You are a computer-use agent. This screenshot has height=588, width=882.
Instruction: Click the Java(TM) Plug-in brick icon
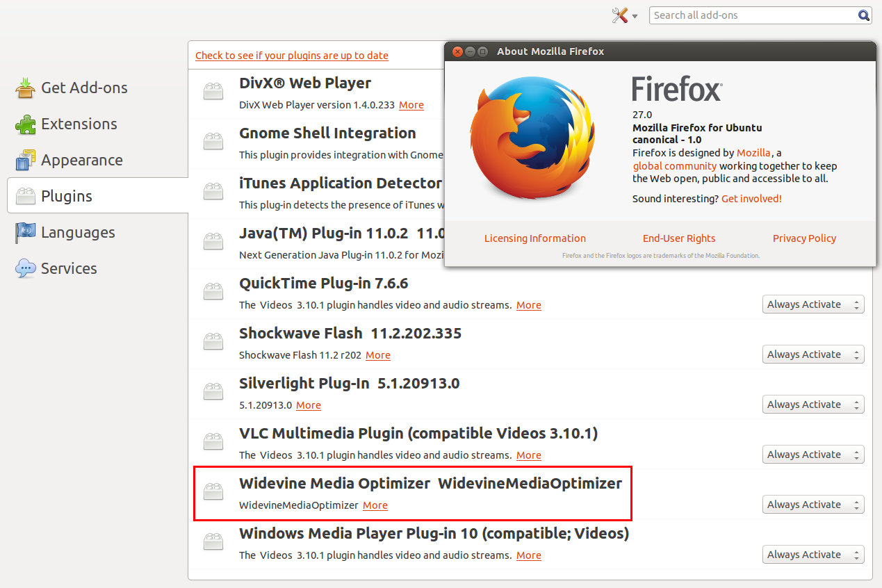coord(213,241)
